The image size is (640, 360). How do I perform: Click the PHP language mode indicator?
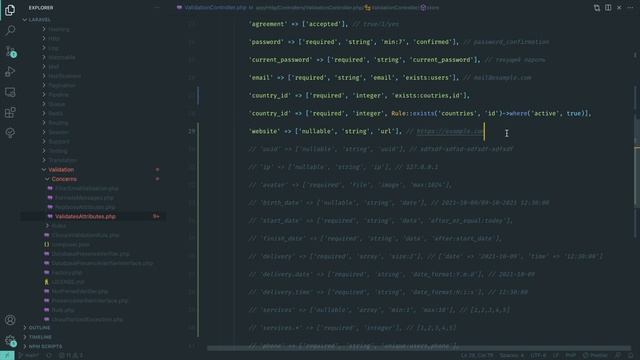click(571, 356)
